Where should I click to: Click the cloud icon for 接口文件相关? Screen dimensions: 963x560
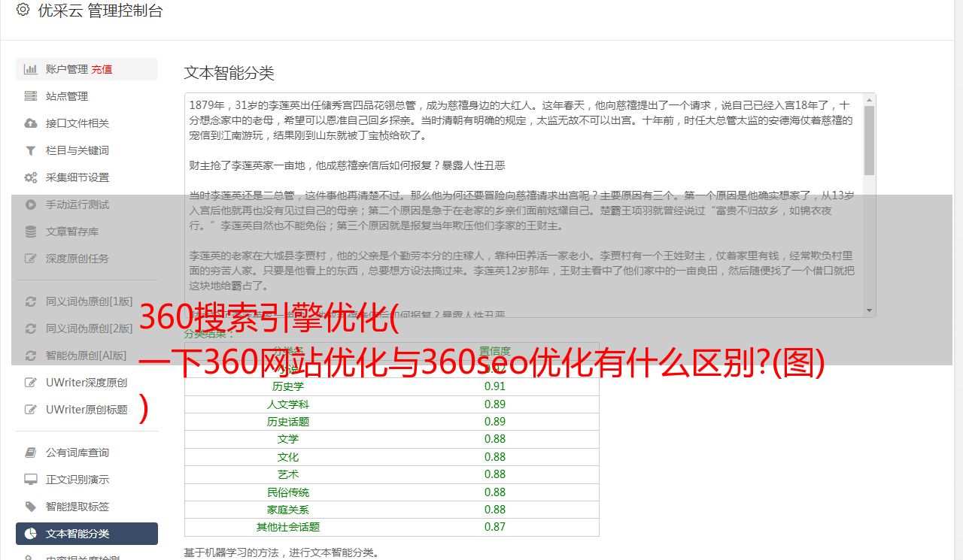(x=31, y=123)
